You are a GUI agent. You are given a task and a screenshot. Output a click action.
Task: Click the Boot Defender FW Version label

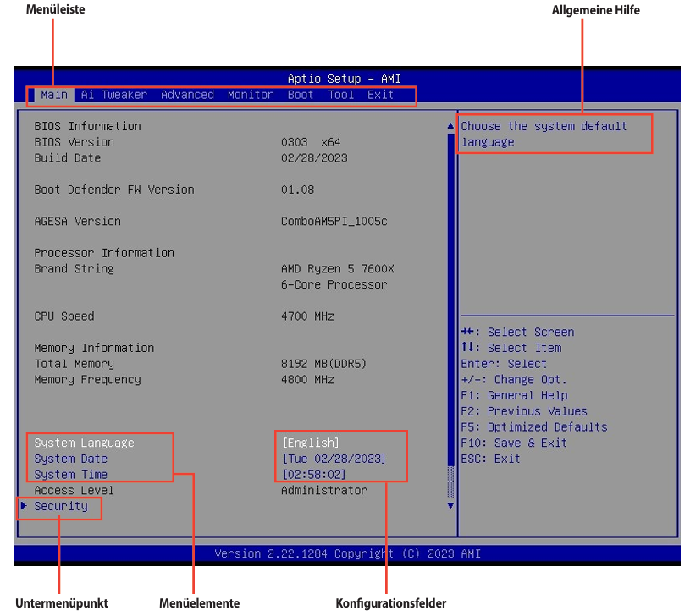114,190
